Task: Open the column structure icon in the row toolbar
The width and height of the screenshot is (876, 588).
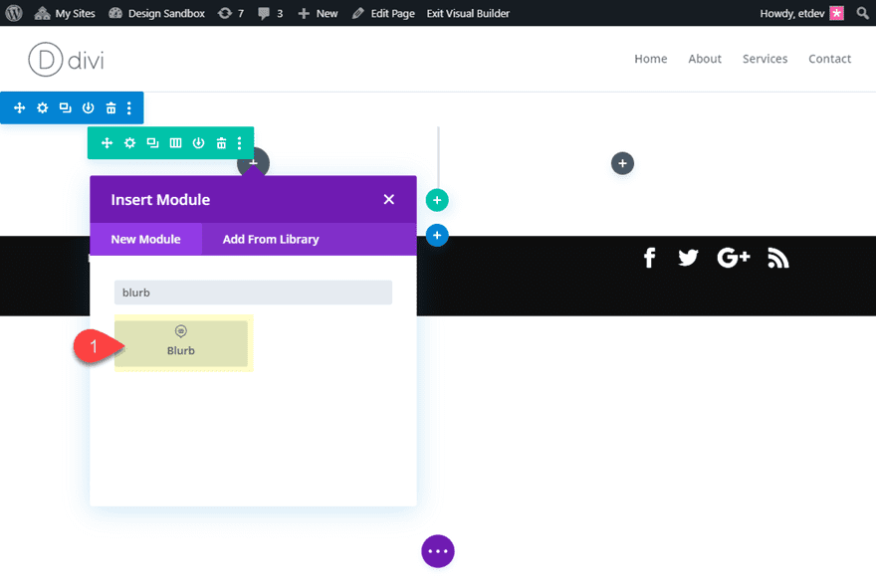Action: coord(174,142)
